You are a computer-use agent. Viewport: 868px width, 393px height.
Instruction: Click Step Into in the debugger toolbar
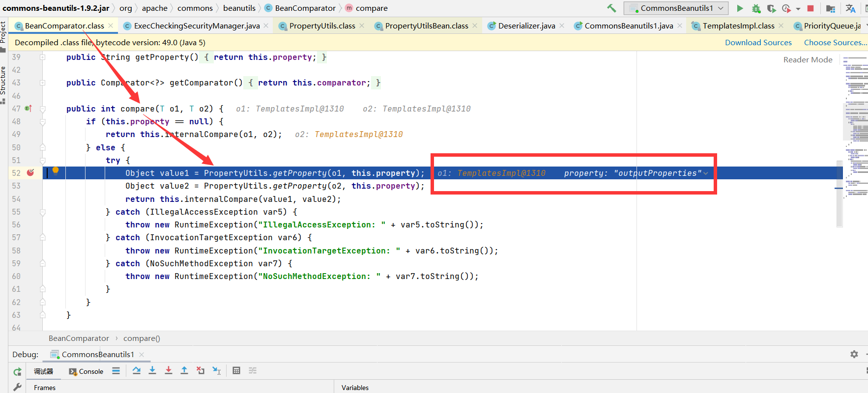point(152,370)
